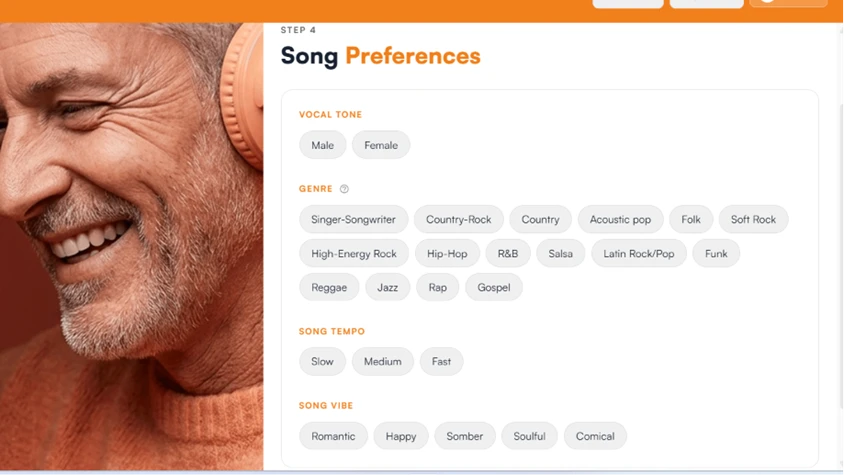Select the Male vocal tone

pos(322,145)
